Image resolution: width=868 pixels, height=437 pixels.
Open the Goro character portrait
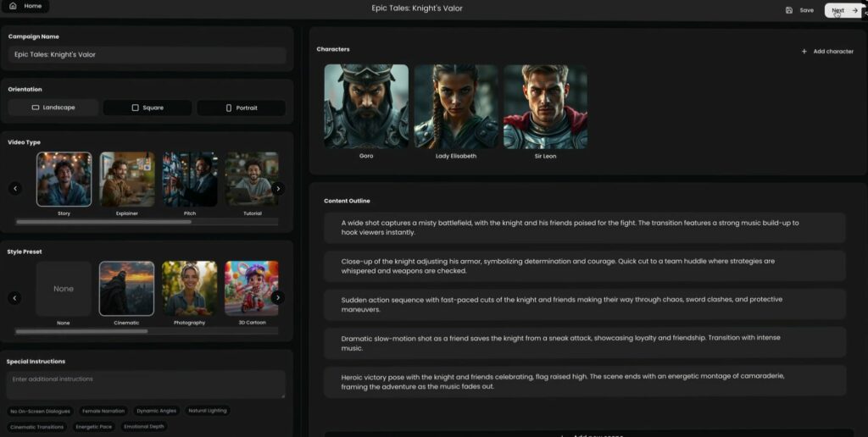pyautogui.click(x=365, y=107)
